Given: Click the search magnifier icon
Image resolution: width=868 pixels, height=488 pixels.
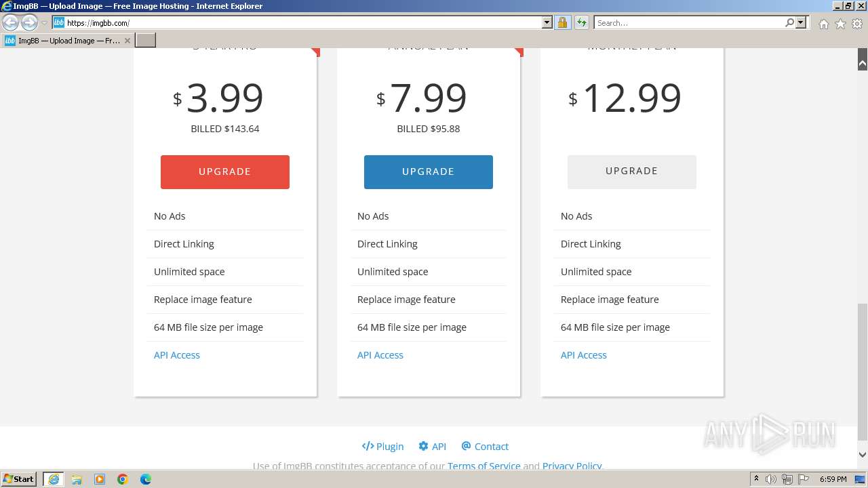Looking at the screenshot, I should coord(789,22).
